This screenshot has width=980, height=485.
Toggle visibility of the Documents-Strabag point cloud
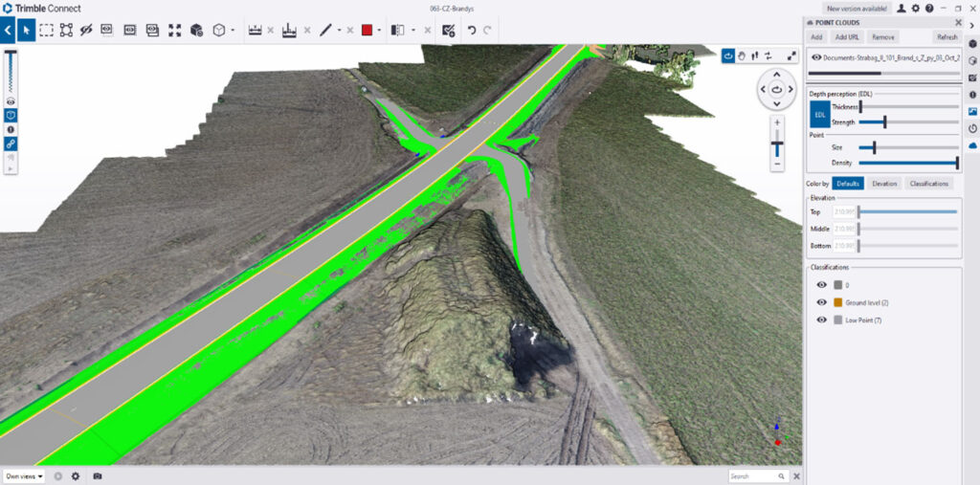coord(816,57)
